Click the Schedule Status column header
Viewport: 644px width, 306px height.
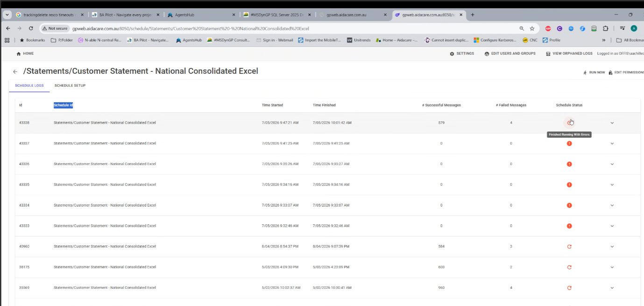tap(569, 105)
